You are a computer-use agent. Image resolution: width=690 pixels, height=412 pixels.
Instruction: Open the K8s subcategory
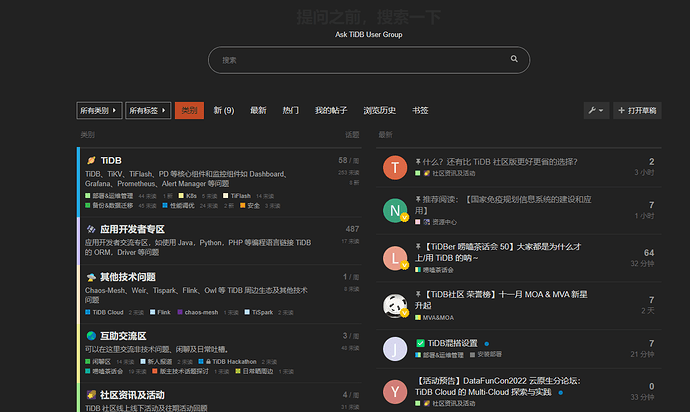click(188, 196)
